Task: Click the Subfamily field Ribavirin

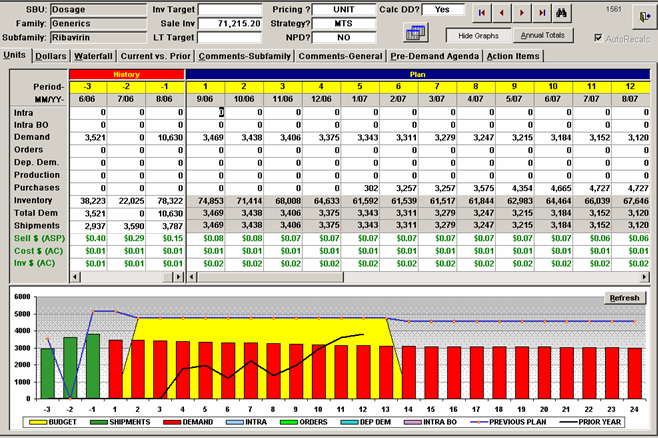Action: 99,37
